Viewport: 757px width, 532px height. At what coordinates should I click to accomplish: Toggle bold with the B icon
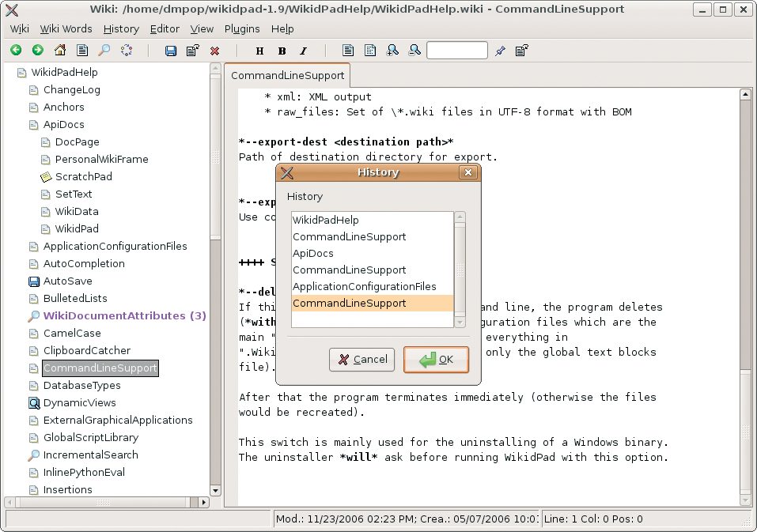click(282, 51)
